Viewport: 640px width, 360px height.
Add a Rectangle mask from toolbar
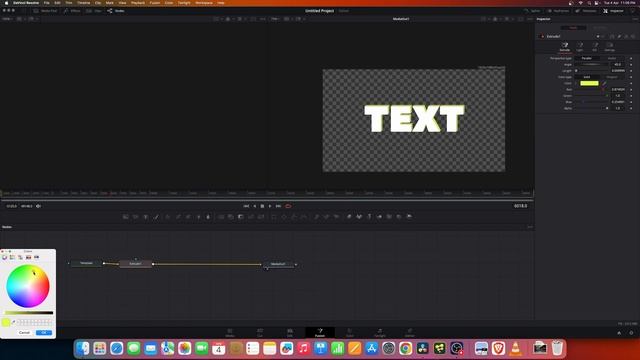coord(274,217)
